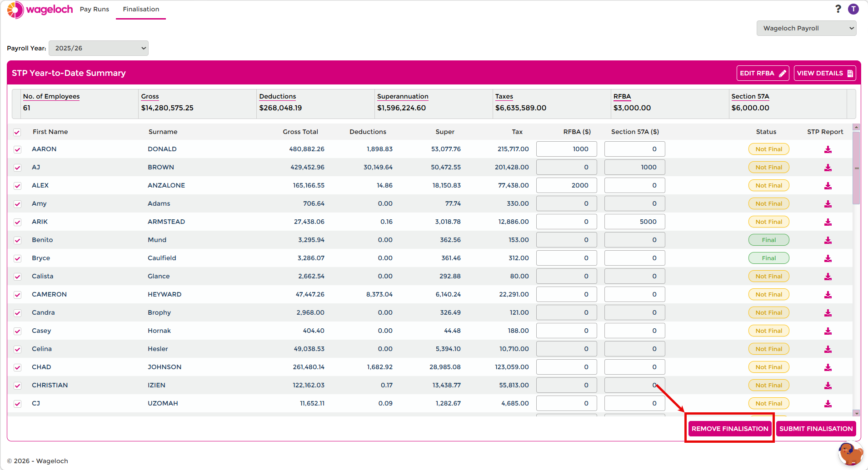Viewport: 868px width, 470px height.
Task: Download STP report for CHRISTIAN IZIEN
Action: [x=828, y=386]
